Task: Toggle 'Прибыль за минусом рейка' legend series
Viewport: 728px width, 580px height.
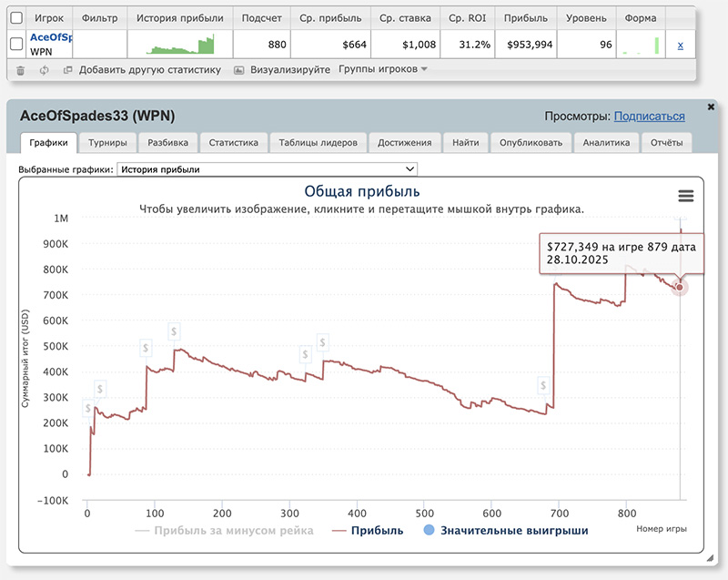Action: (224, 530)
